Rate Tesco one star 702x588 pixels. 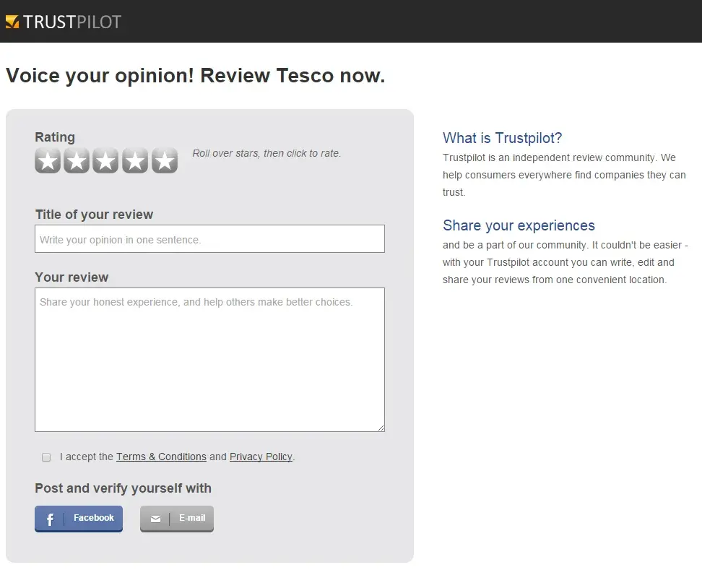coord(48,161)
